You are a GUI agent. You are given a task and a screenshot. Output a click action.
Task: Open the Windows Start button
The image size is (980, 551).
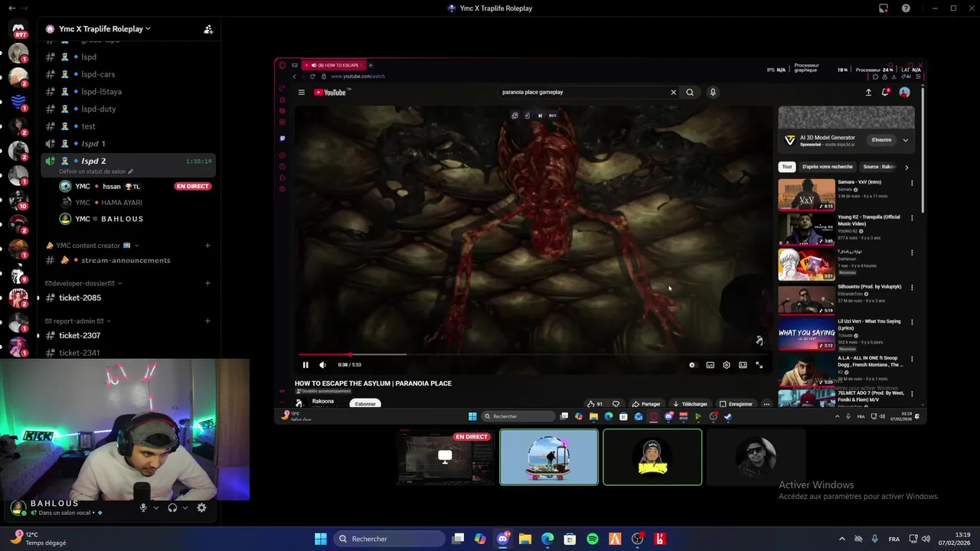point(321,539)
